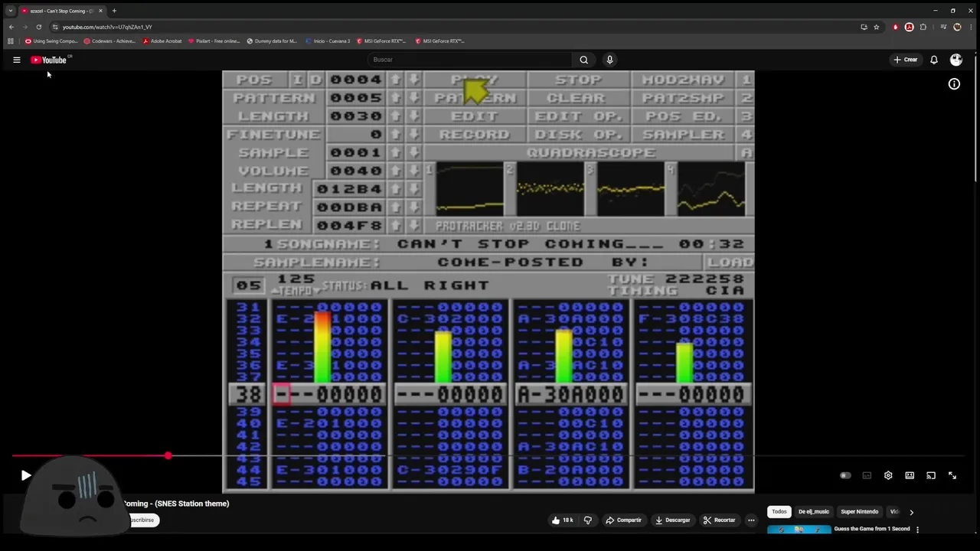Go back to previous page
Image resolution: width=980 pixels, height=551 pixels.
(x=11, y=27)
